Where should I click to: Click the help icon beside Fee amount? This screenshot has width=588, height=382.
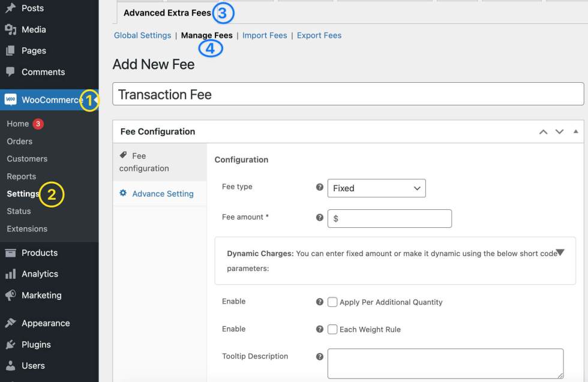pyautogui.click(x=319, y=218)
